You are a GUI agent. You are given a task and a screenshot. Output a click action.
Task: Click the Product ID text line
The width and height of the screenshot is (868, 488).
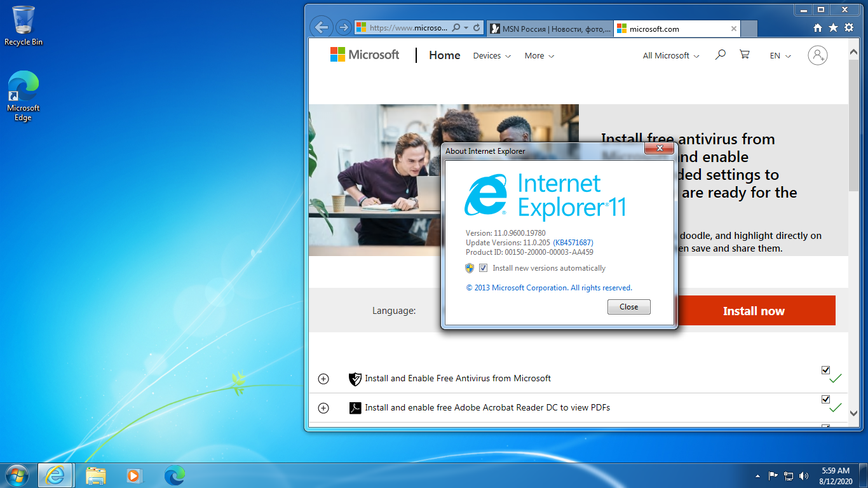(529, 252)
